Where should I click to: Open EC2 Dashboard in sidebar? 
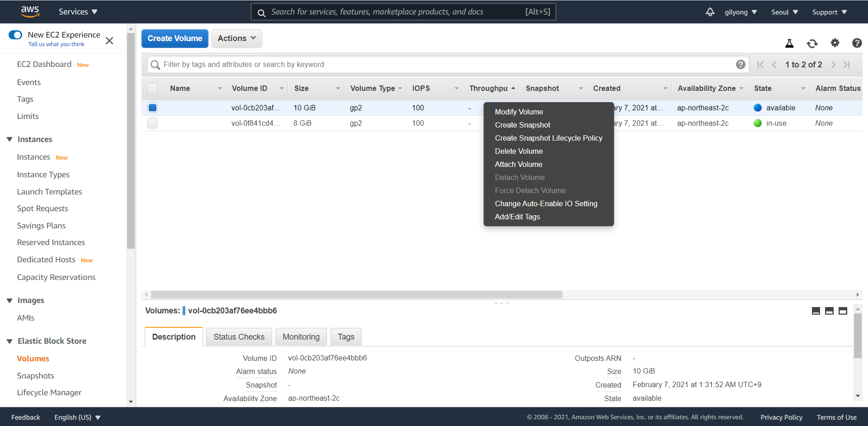[44, 64]
